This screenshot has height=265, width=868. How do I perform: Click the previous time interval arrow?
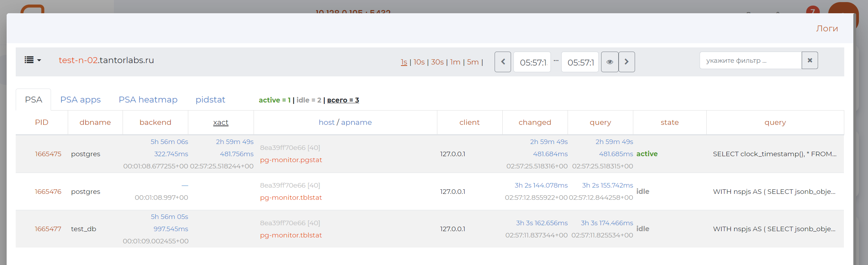(x=503, y=62)
